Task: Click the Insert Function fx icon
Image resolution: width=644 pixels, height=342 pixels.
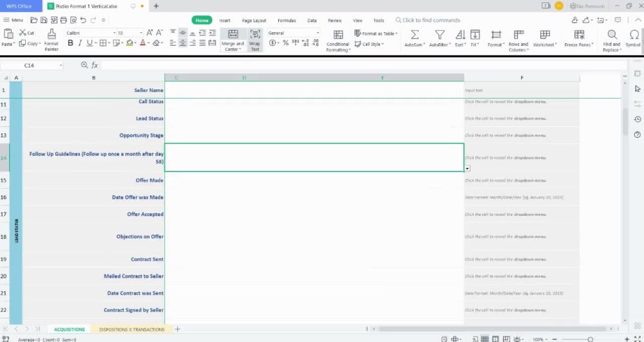Action: click(95, 65)
